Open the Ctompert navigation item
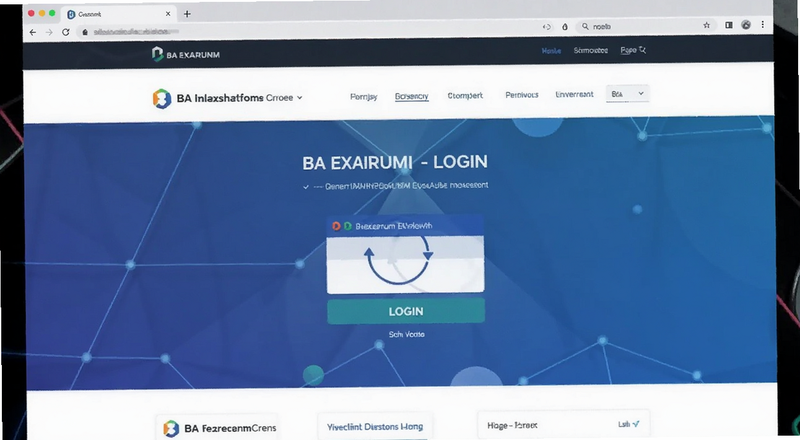The height and width of the screenshot is (440, 800). coord(465,95)
